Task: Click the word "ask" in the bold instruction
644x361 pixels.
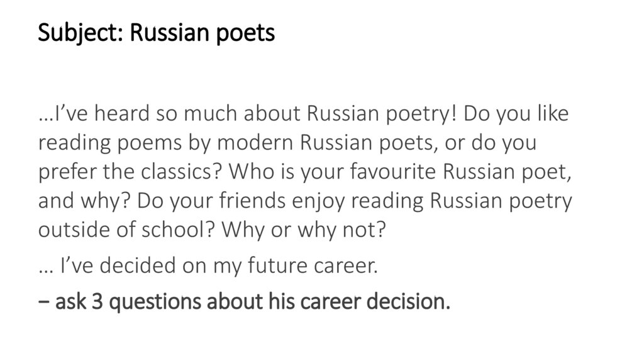Action: point(71,302)
